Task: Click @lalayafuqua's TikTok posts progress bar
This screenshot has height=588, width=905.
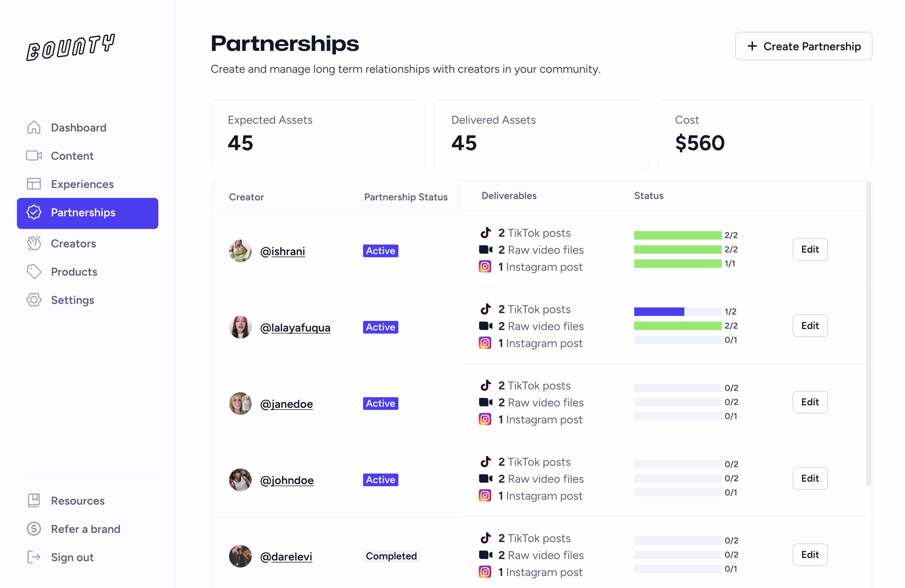Action: tap(677, 312)
